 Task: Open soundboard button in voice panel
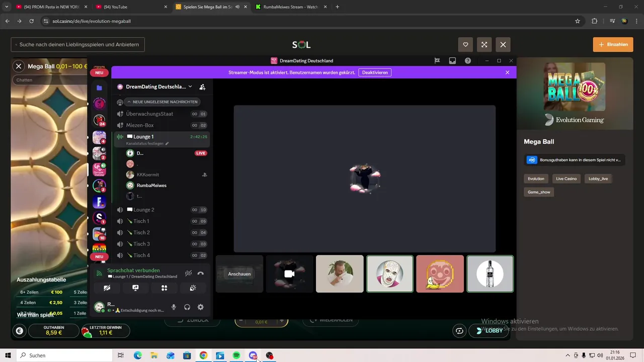193,288
